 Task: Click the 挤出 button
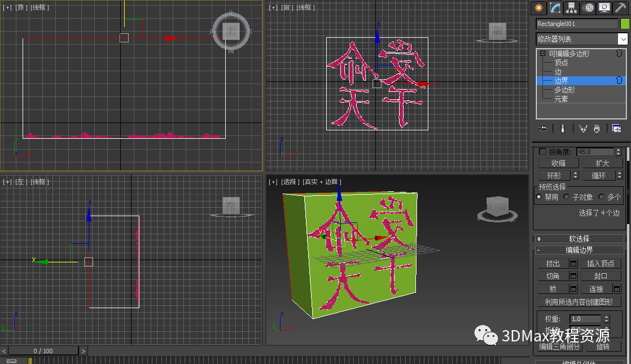(553, 264)
